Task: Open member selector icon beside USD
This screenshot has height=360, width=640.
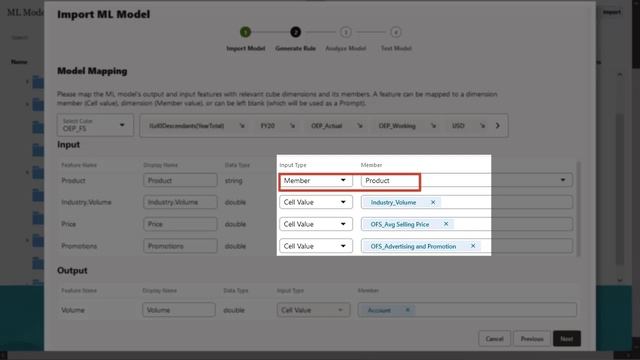Action: (x=482, y=126)
